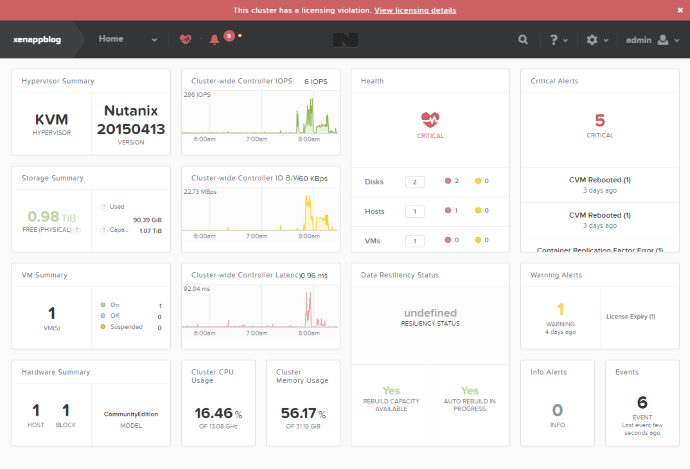Open Container Replication Factor Error alert

tap(600, 249)
